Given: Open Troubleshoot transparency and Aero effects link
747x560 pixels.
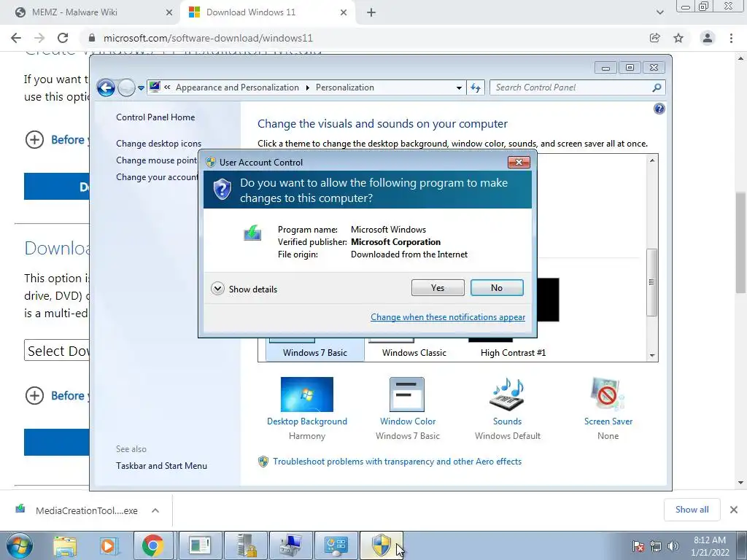Looking at the screenshot, I should [397, 462].
